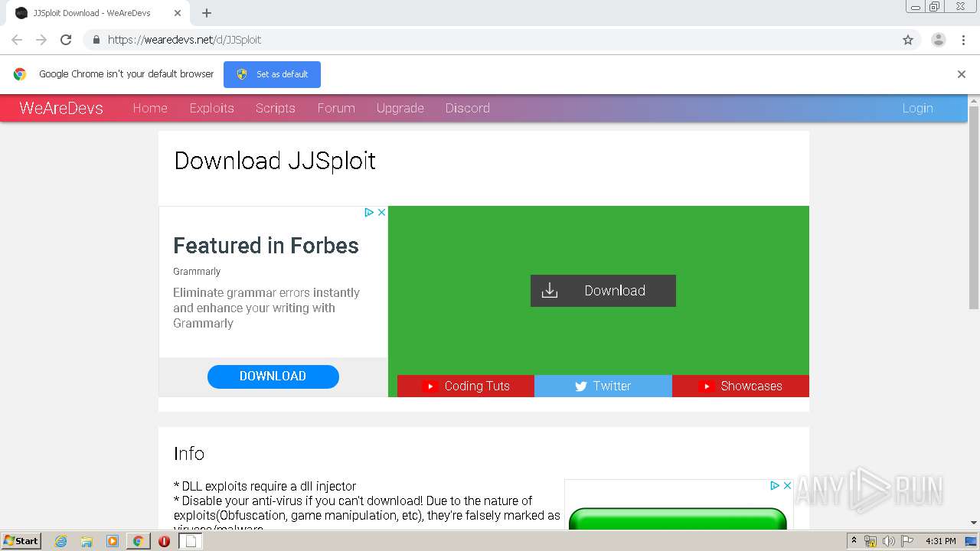
Task: Open the Home menu item
Action: (150, 108)
